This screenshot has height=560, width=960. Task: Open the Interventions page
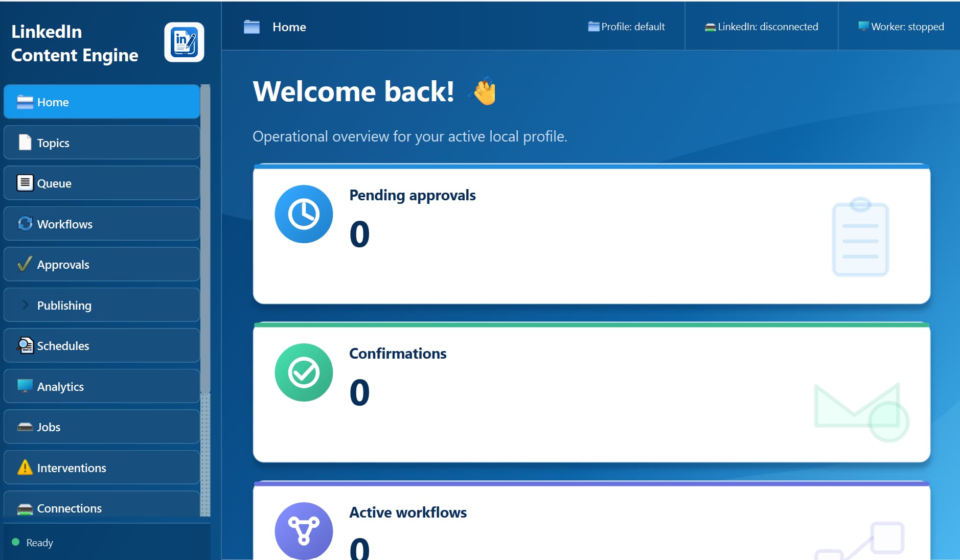(x=102, y=468)
